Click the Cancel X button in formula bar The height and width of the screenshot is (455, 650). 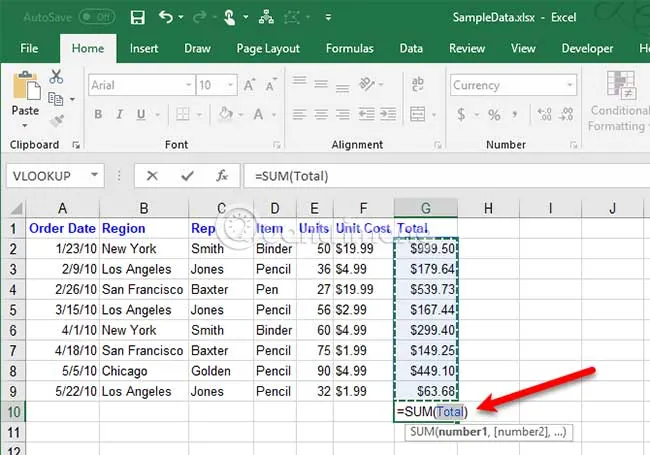point(152,176)
